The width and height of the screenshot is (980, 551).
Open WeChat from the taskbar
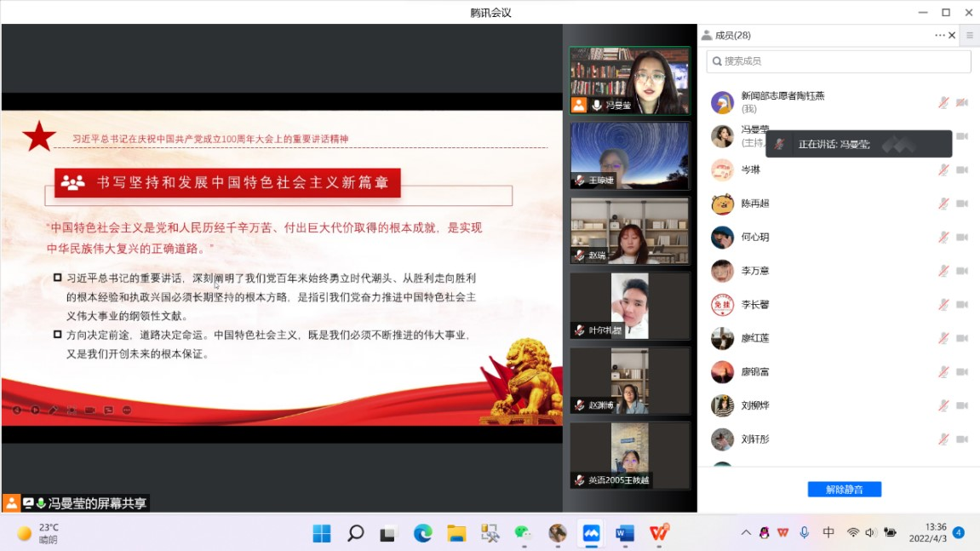tap(523, 533)
